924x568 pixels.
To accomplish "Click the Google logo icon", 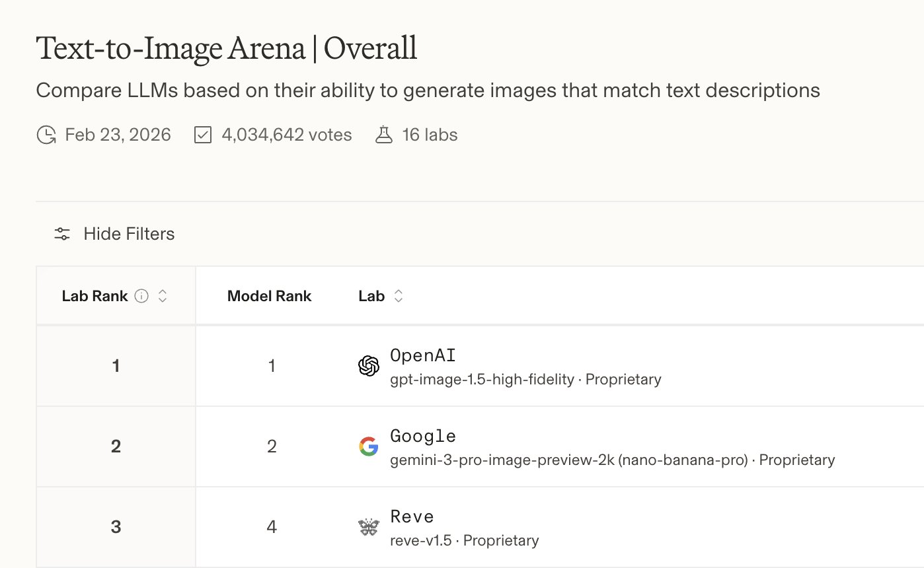I will [x=368, y=447].
